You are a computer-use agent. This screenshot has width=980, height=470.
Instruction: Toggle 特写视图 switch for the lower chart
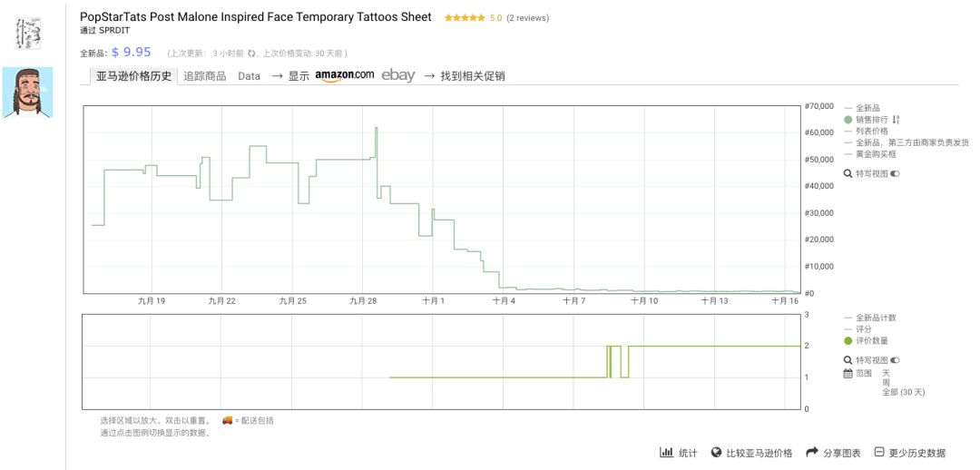pos(896,360)
